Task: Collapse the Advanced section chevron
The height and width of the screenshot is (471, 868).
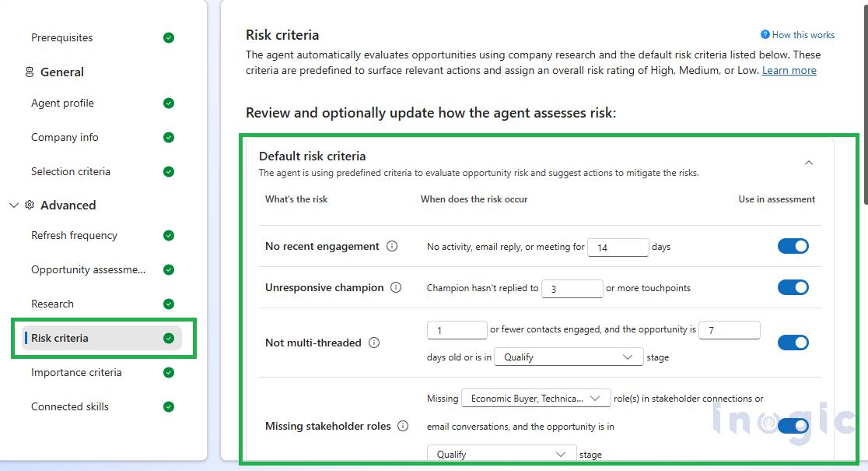Action: tap(14, 205)
